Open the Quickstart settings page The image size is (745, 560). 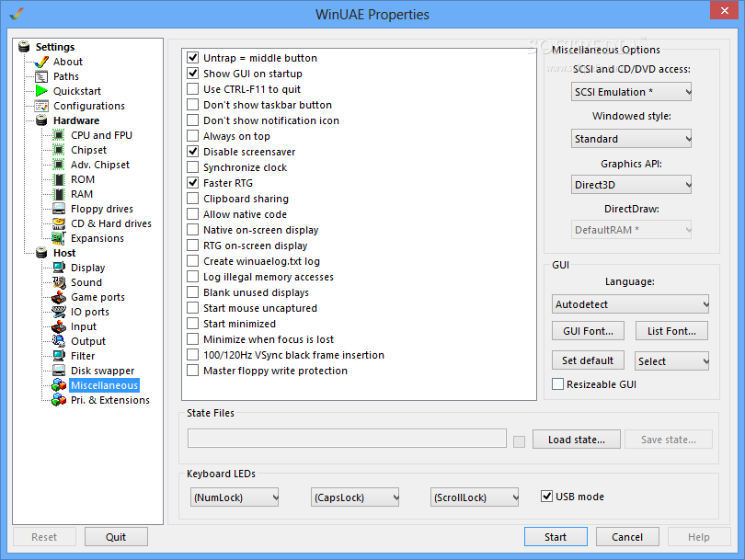click(x=77, y=91)
